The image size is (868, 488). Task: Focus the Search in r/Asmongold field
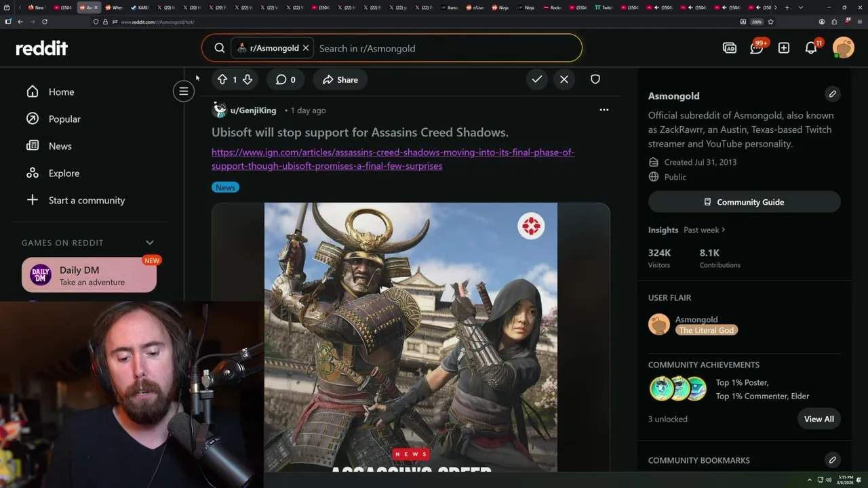[448, 48]
